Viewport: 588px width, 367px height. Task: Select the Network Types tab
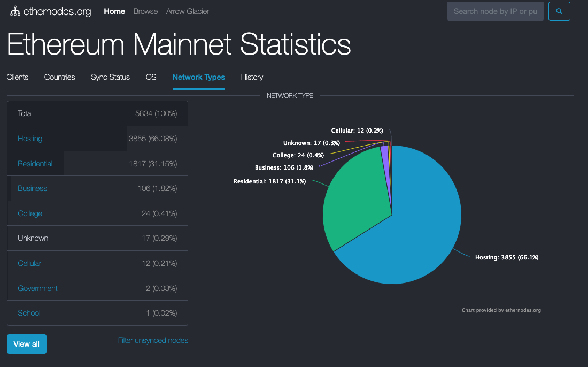click(199, 77)
